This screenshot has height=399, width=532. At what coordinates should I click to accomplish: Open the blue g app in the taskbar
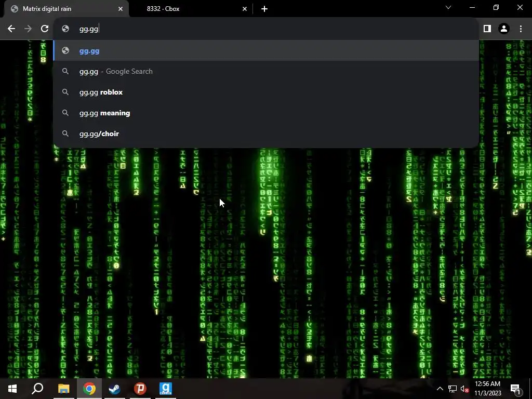pyautogui.click(x=166, y=389)
